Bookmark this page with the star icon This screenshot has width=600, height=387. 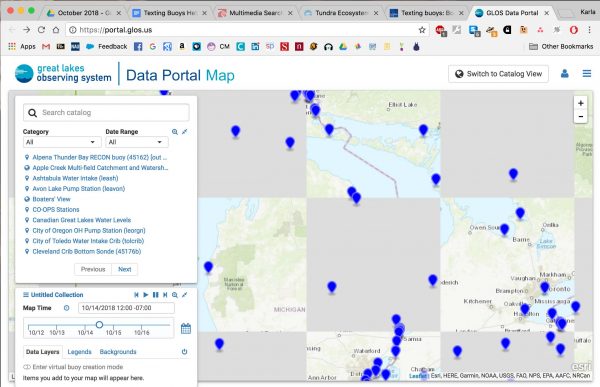pos(422,30)
